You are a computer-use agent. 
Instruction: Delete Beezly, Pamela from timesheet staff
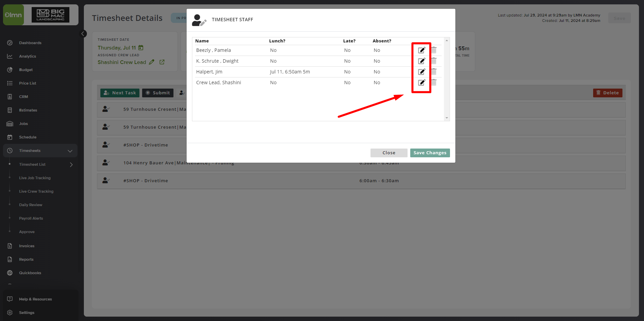(434, 50)
